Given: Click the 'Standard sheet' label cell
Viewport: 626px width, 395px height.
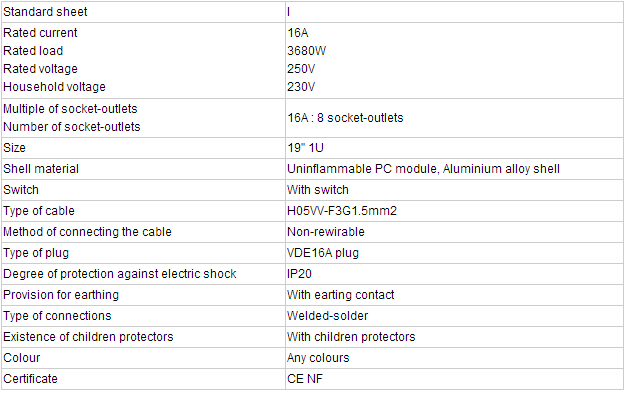Looking at the screenshot, I should coord(143,12).
